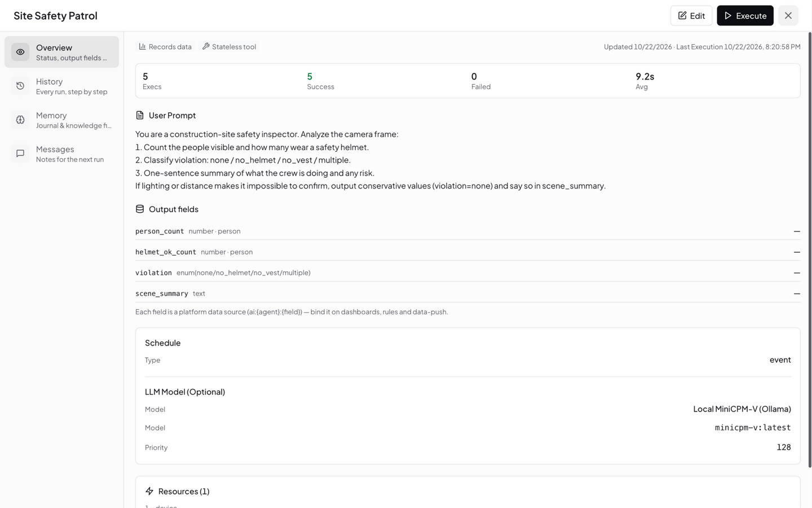812x508 pixels.
Task: Close the Site Safety Patrol panel
Action: click(x=788, y=16)
